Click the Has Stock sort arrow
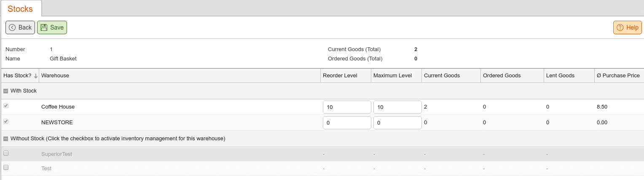The height and width of the screenshot is (180, 644). pyautogui.click(x=36, y=76)
